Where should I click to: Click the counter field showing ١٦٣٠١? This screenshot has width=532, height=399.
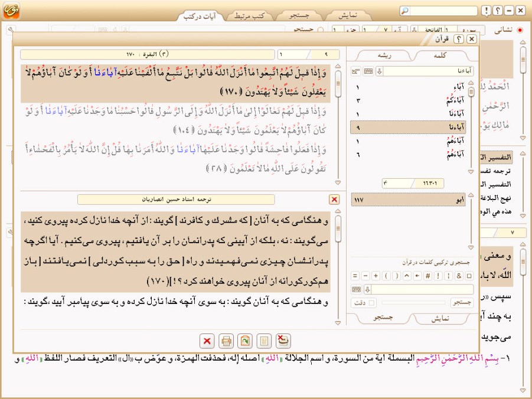pos(430,184)
